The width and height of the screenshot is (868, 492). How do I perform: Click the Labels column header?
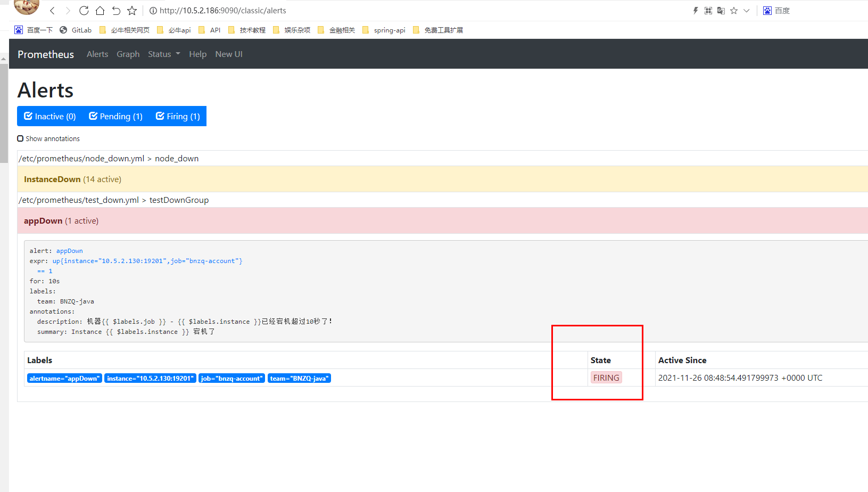40,360
